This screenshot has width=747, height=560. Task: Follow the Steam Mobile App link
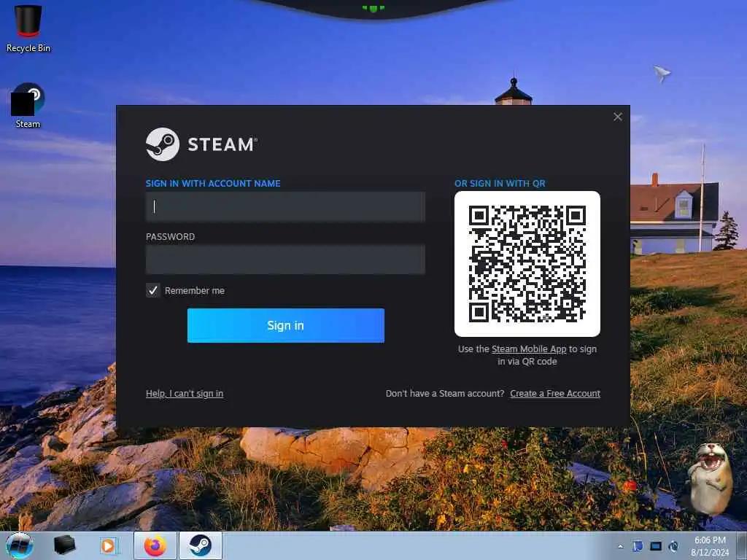(x=529, y=349)
